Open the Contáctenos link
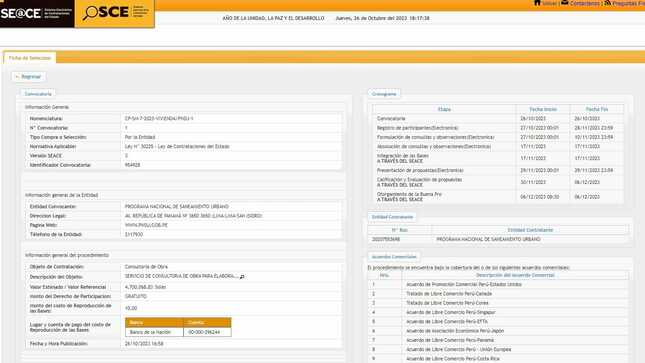 tap(585, 3)
